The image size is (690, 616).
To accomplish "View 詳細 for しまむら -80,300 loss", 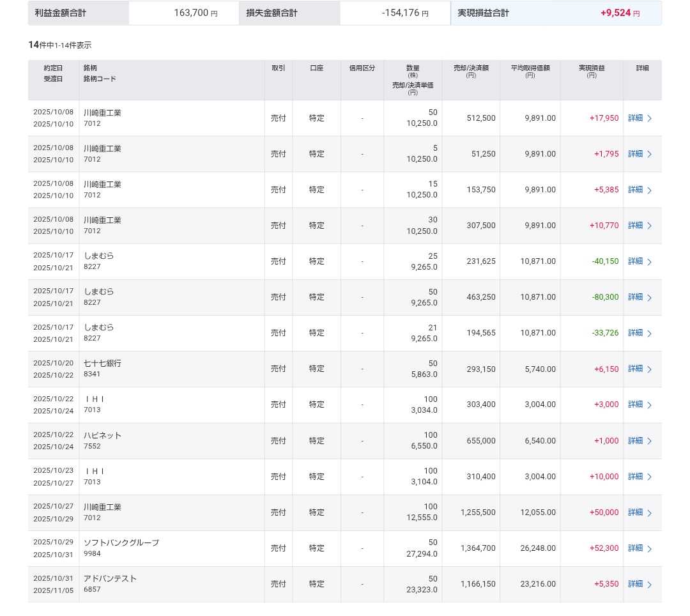I will click(x=635, y=297).
